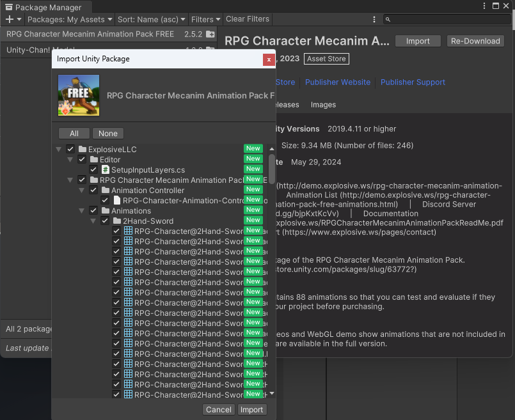Click the Asset Store tag label
This screenshot has height=420, width=515.
point(326,59)
